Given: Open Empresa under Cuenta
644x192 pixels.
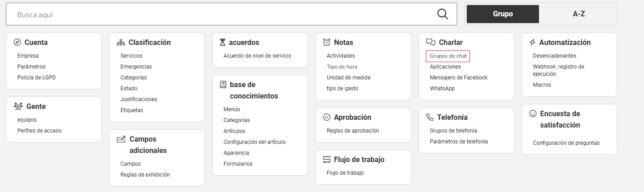Looking at the screenshot, I should 28,56.
